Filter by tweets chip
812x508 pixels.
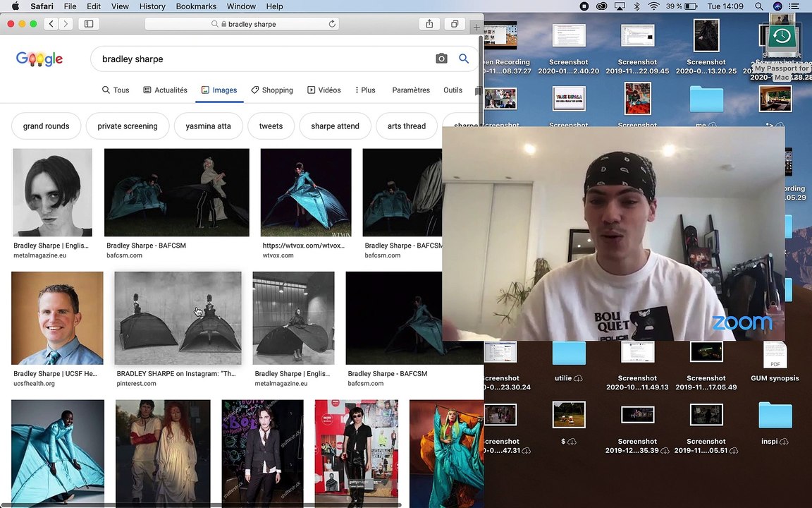tap(271, 126)
